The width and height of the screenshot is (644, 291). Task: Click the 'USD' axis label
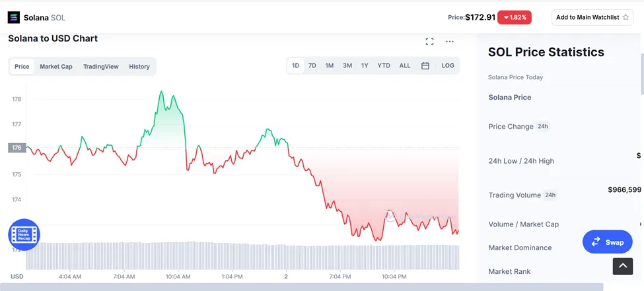point(17,276)
